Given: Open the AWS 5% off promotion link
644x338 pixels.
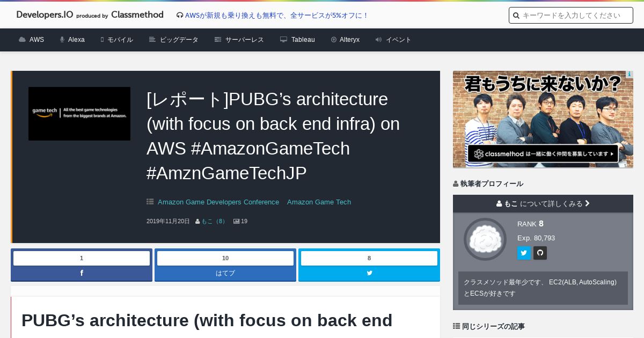Looking at the screenshot, I should coord(276,16).
